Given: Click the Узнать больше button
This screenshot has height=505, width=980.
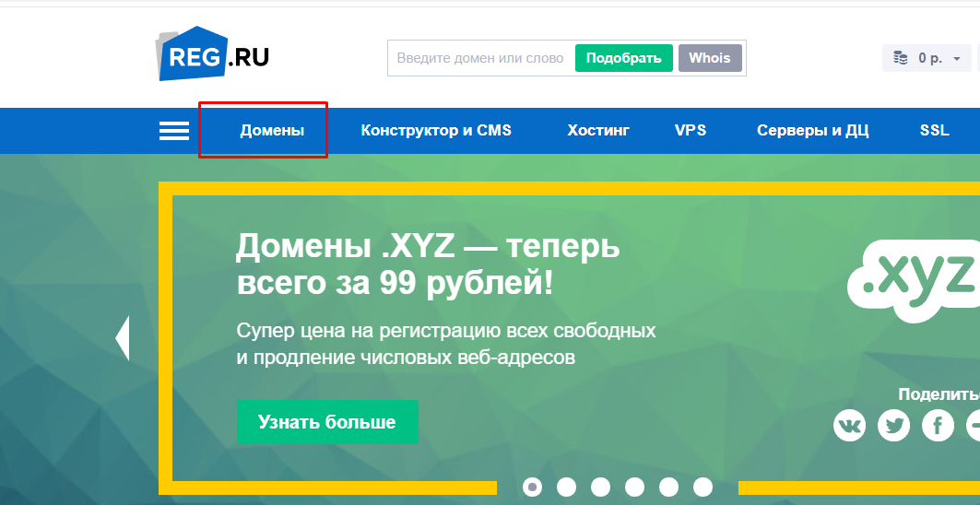Looking at the screenshot, I should tap(327, 422).
